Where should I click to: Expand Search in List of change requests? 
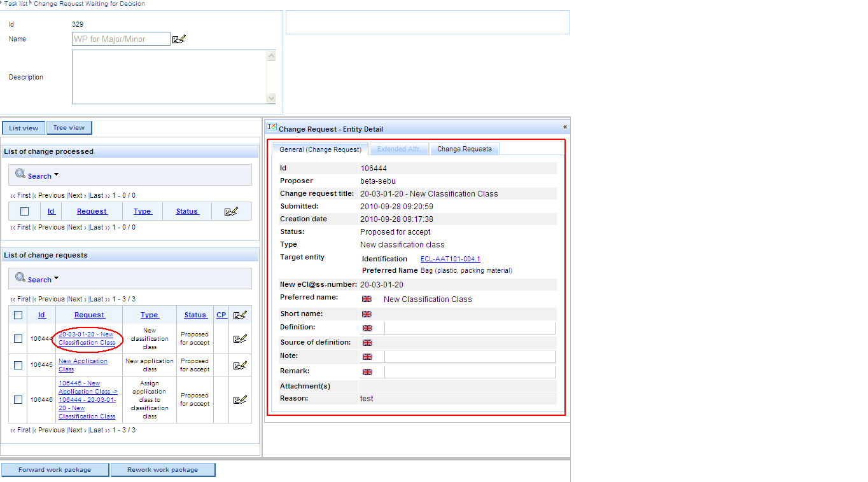coord(39,280)
